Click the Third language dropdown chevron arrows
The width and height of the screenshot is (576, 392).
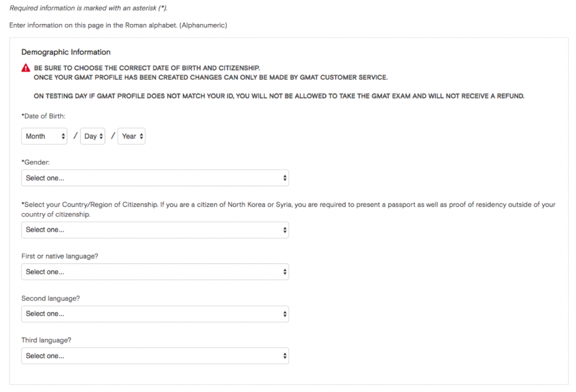[284, 355]
